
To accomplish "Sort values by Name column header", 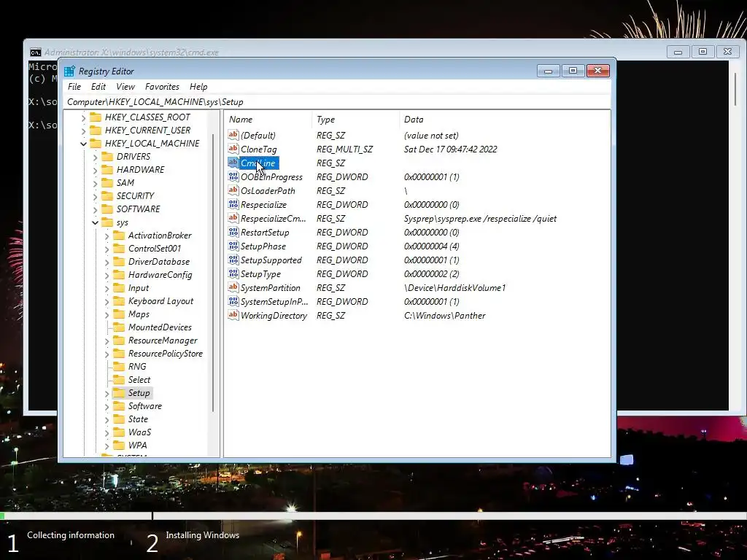I will pyautogui.click(x=268, y=120).
